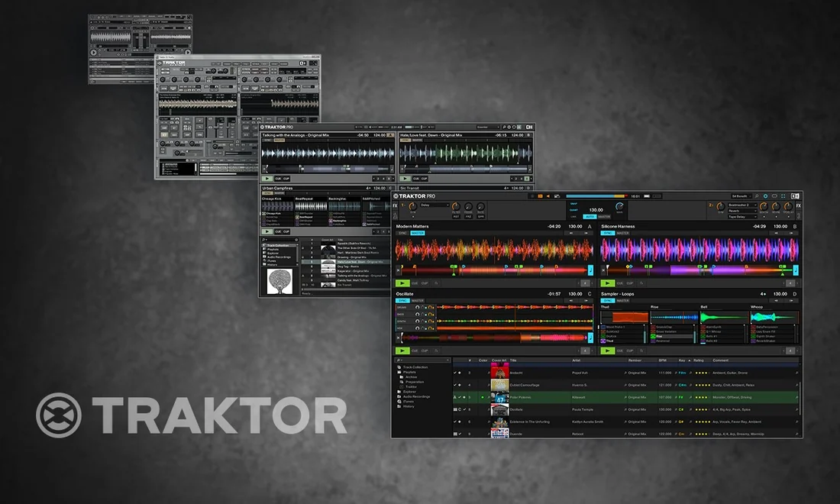Toggle SYNC on the Oscillate deck
Image resolution: width=840 pixels, height=504 pixels.
click(x=402, y=300)
